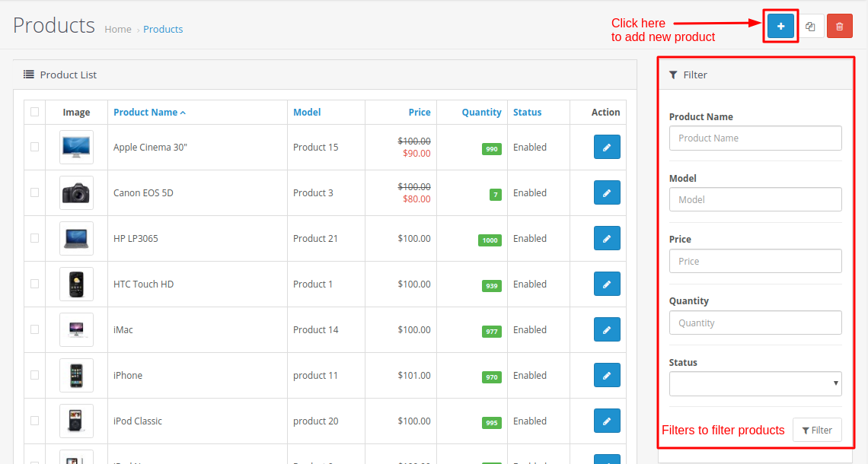Open the Apple Cinema 30" monitor thumbnail

pyautogui.click(x=76, y=147)
